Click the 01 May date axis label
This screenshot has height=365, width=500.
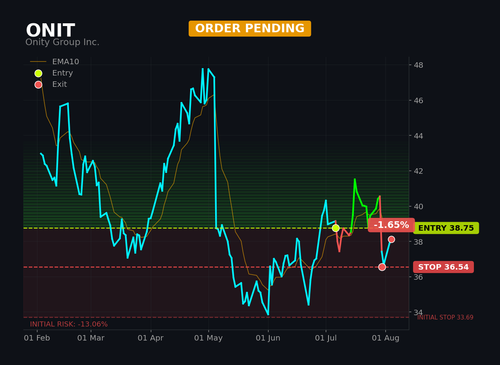tap(208, 338)
